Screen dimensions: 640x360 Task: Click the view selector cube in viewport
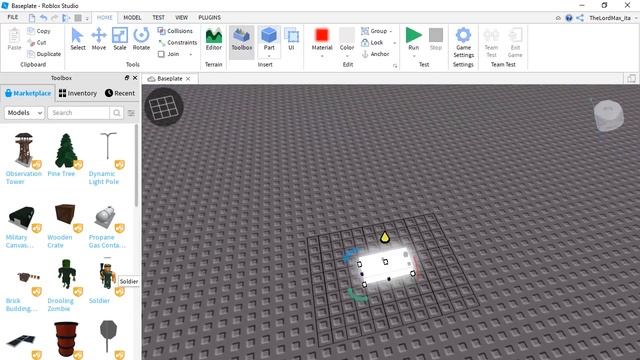click(x=608, y=115)
